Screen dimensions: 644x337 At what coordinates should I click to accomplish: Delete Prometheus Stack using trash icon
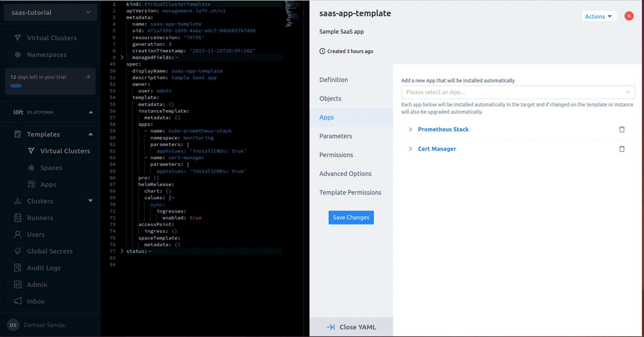click(x=622, y=129)
